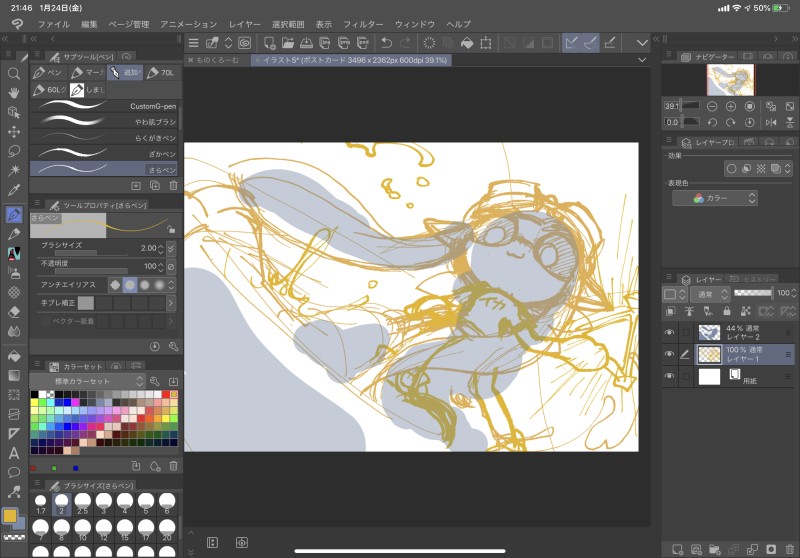Open the 編集 menu
Screen dimensions: 800x558
89,24
